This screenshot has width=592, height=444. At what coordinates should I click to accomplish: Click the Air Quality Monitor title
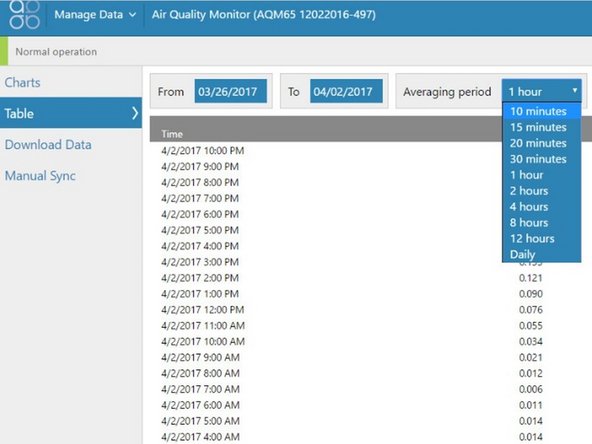[x=264, y=15]
